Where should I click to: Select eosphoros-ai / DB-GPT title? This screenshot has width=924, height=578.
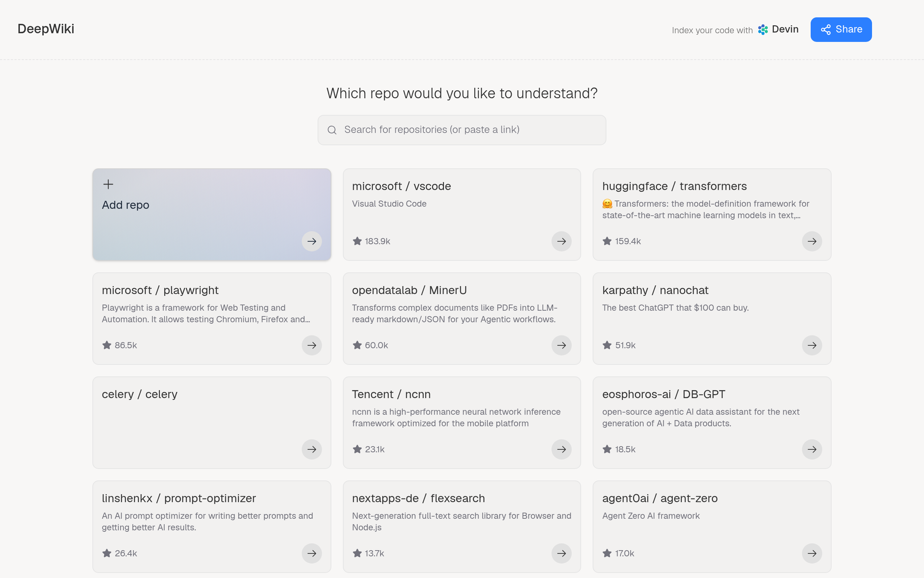pos(664,394)
